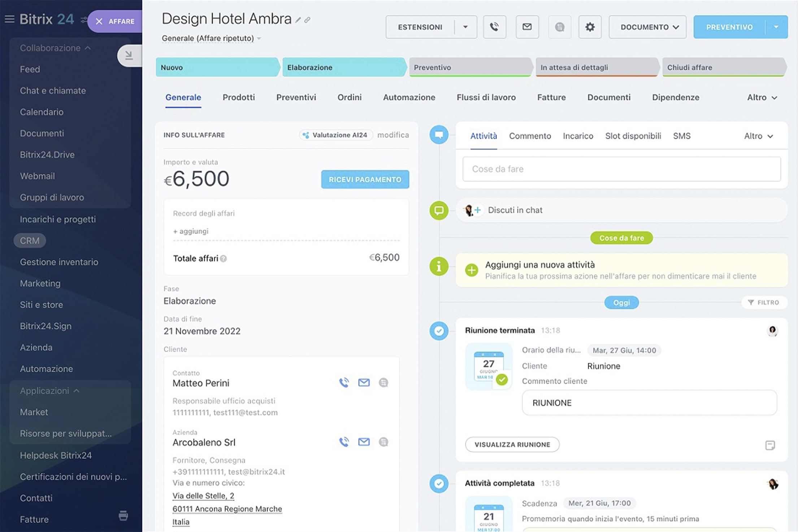Click modifica link in deal info
Screen dimensions: 798x532
[x=393, y=135]
